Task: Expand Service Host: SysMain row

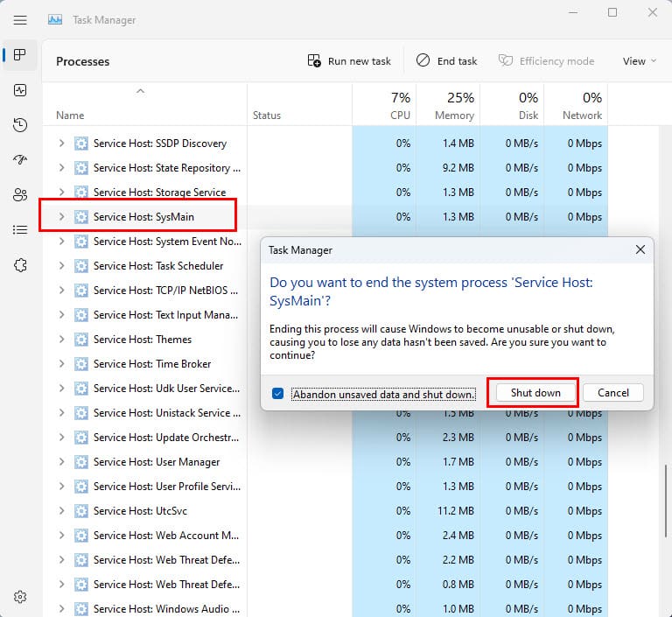Action: pyautogui.click(x=61, y=217)
